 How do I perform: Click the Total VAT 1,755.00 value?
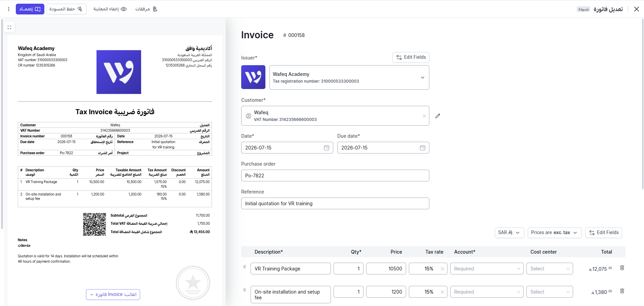pos(204,224)
